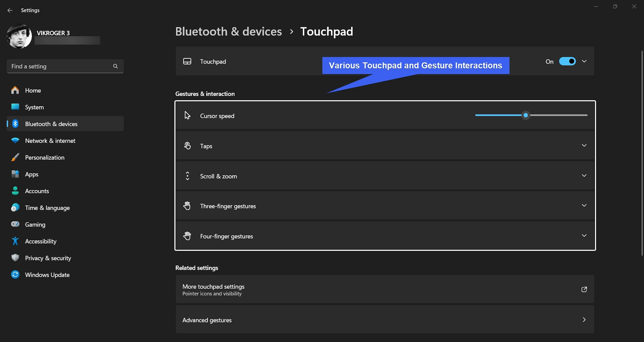Click the search magnifier icon
This screenshot has width=644, height=342.
pos(115,66)
